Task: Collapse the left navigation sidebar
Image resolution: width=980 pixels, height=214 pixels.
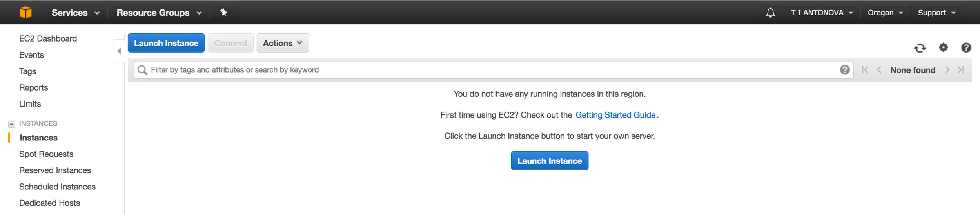Action: click(x=119, y=51)
